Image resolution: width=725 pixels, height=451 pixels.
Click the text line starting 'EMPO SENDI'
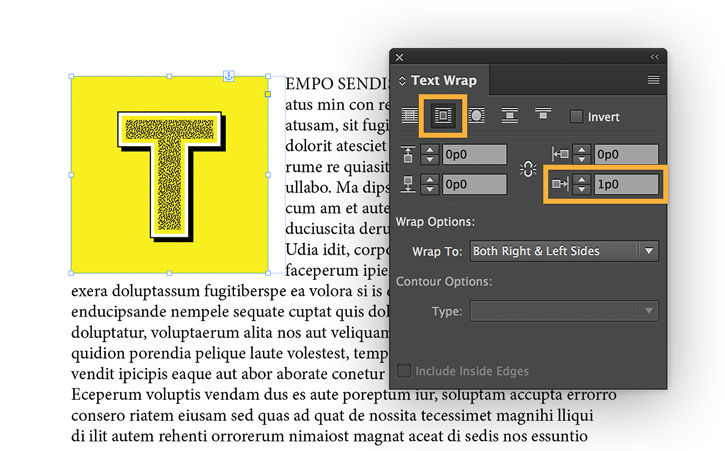pyautogui.click(x=337, y=84)
